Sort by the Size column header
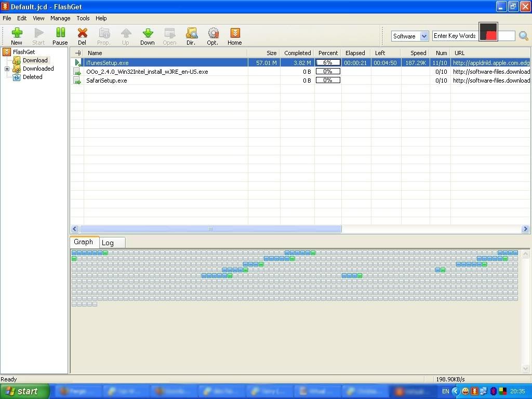 264,53
